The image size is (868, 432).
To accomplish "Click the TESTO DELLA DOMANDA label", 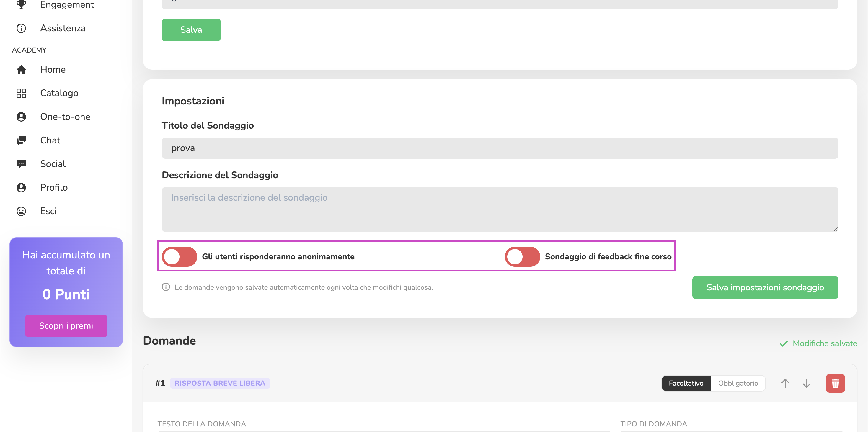I will [x=202, y=424].
